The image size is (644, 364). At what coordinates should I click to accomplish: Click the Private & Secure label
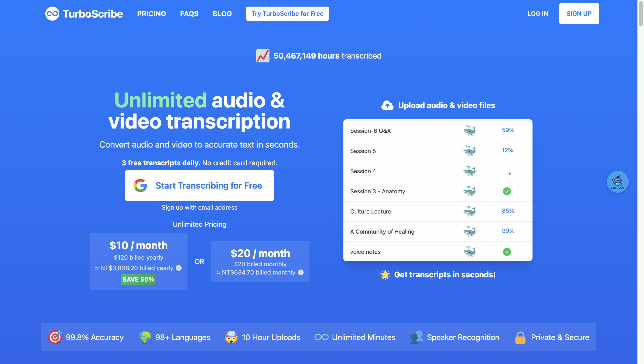(560, 337)
